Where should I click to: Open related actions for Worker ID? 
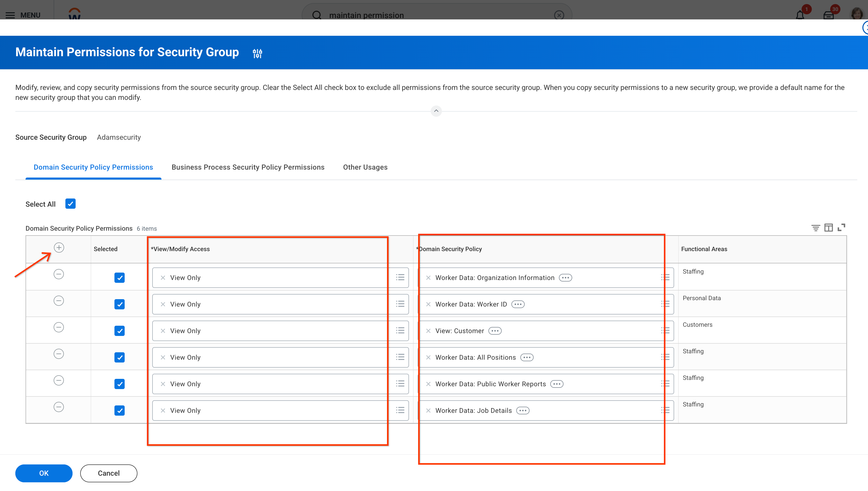(518, 305)
